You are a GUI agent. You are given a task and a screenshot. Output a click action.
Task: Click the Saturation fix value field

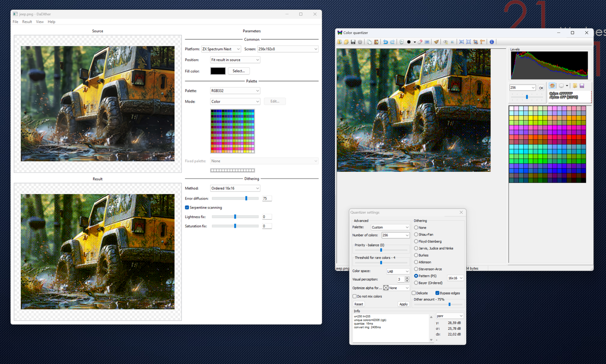tap(267, 226)
